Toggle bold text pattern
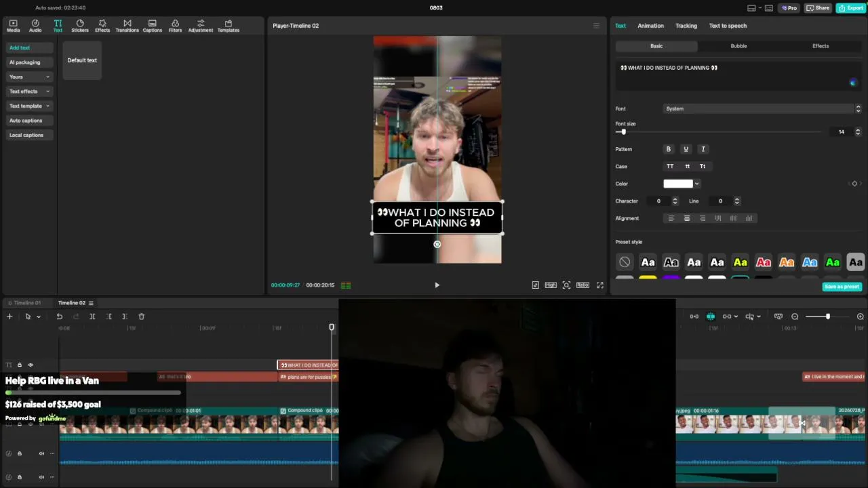This screenshot has height=488, width=868. pos(669,149)
